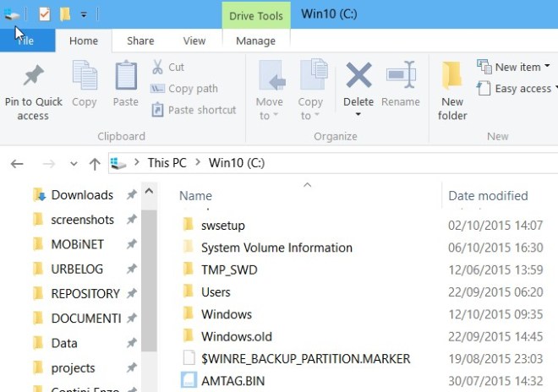Image resolution: width=558 pixels, height=392 pixels.
Task: Sort by the Name column header
Action: coord(195,196)
